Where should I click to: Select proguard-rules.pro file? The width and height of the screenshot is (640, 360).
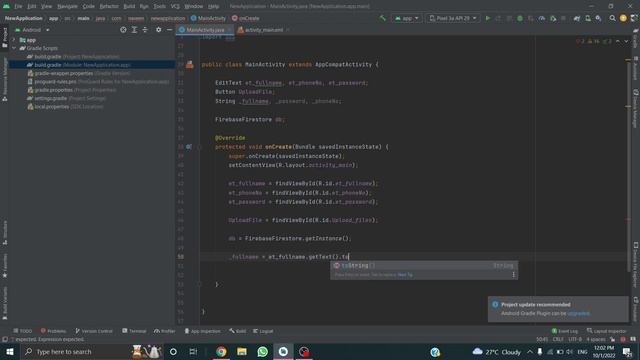98,82
